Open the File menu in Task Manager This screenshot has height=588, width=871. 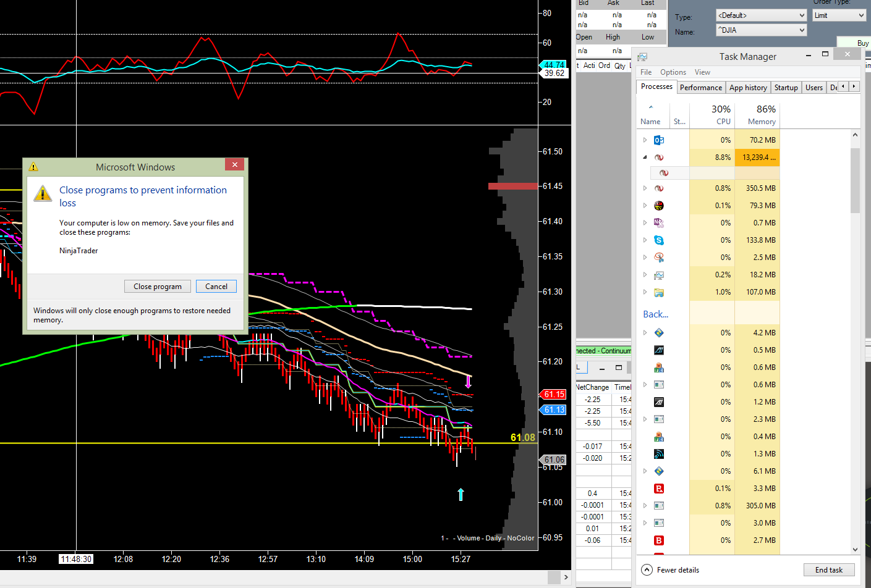(646, 72)
